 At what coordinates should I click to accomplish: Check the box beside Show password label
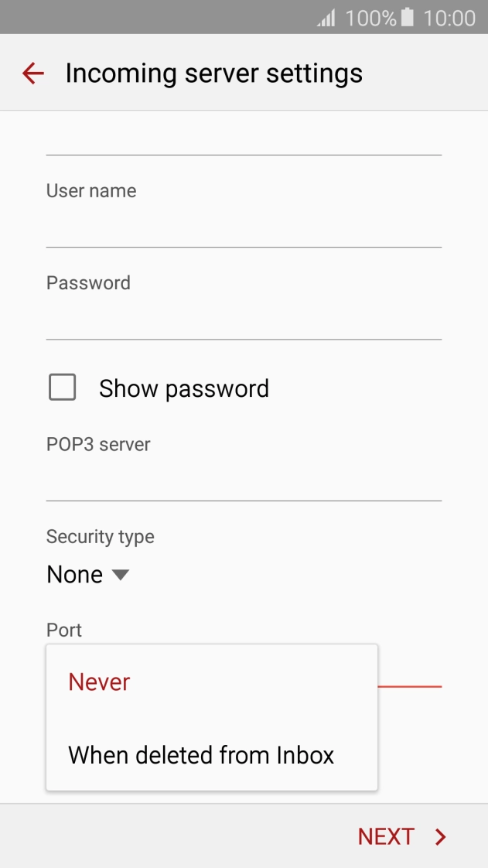(62, 387)
